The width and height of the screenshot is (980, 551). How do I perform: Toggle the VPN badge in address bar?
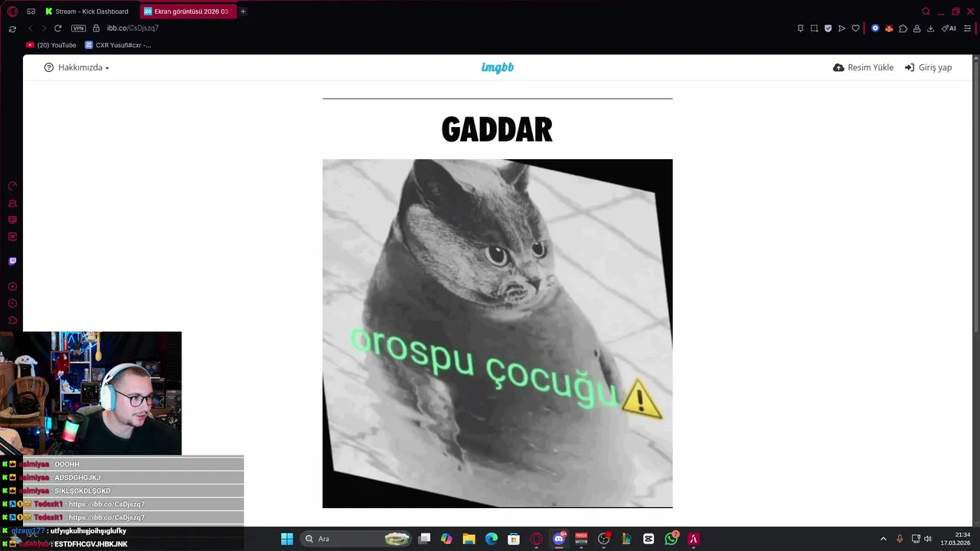pyautogui.click(x=78, y=28)
